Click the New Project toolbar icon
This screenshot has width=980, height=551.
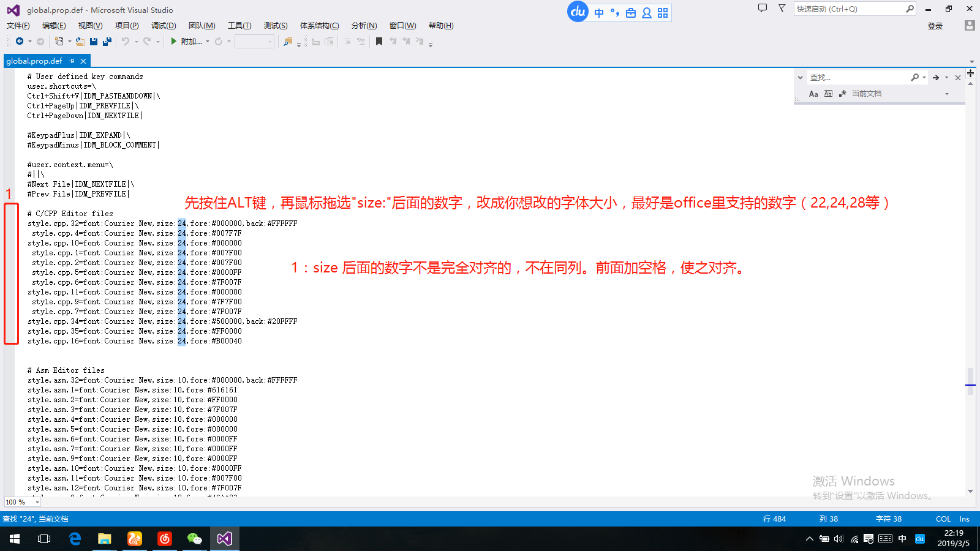[x=59, y=41]
